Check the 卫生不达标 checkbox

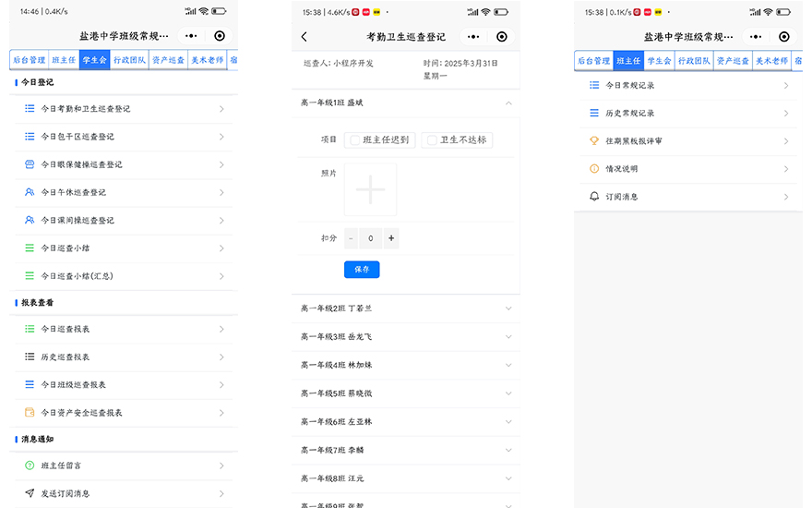pyautogui.click(x=432, y=140)
